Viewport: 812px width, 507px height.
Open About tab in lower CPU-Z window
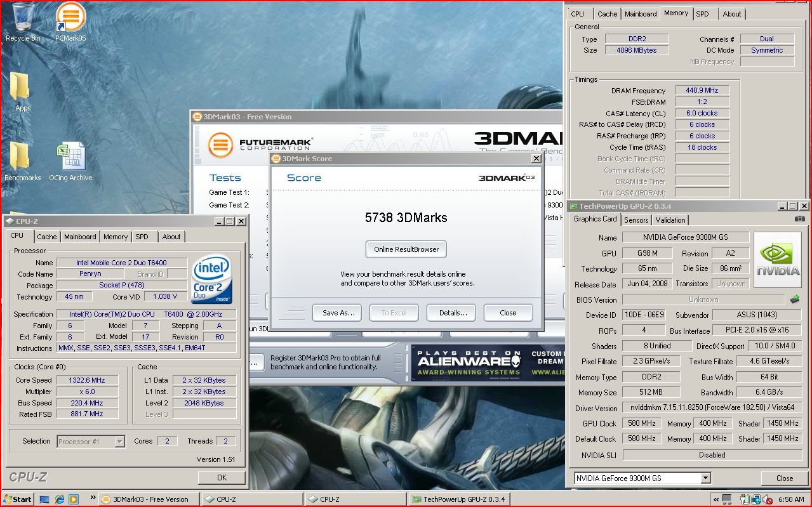[x=171, y=236]
